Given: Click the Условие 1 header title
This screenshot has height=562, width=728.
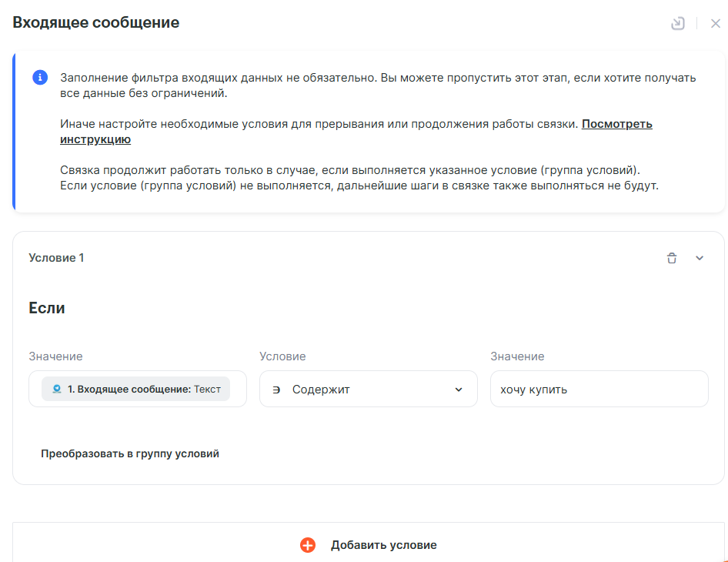Looking at the screenshot, I should tap(56, 258).
